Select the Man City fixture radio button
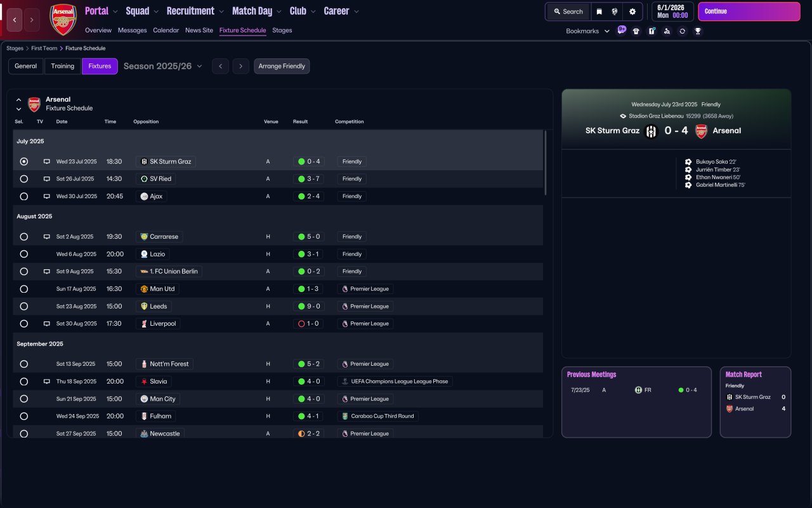 [24, 399]
